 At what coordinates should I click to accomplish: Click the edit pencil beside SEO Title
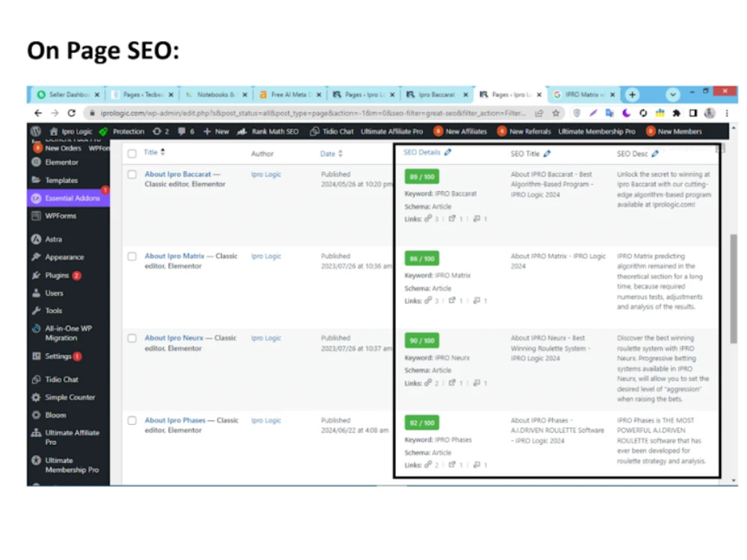547,153
